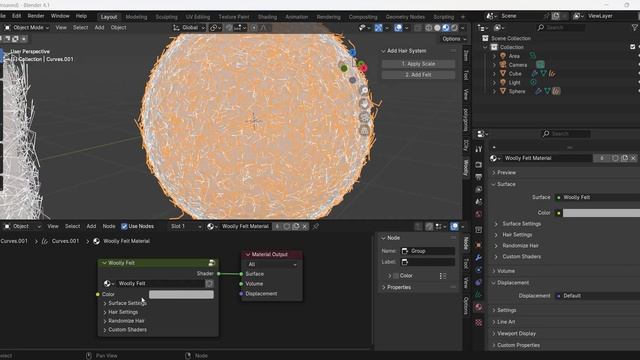Open the Object Mode dropdown in the viewport
Image resolution: width=640 pixels, height=360 pixels.
pyautogui.click(x=27, y=28)
